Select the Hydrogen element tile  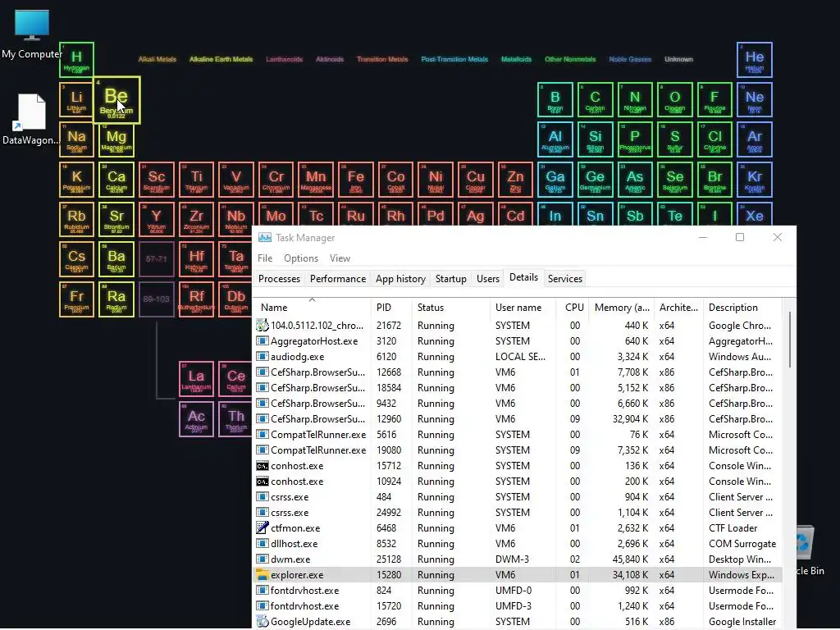(76, 59)
